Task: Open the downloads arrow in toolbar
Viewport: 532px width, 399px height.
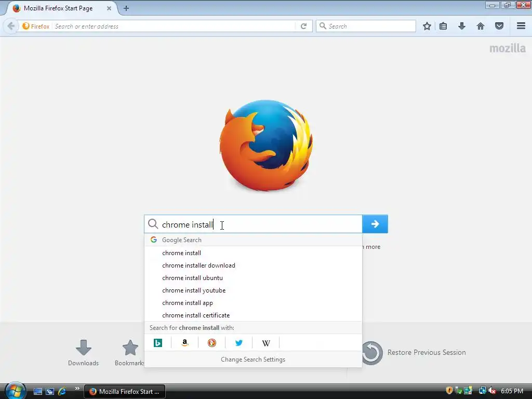Action: pyautogui.click(x=462, y=26)
